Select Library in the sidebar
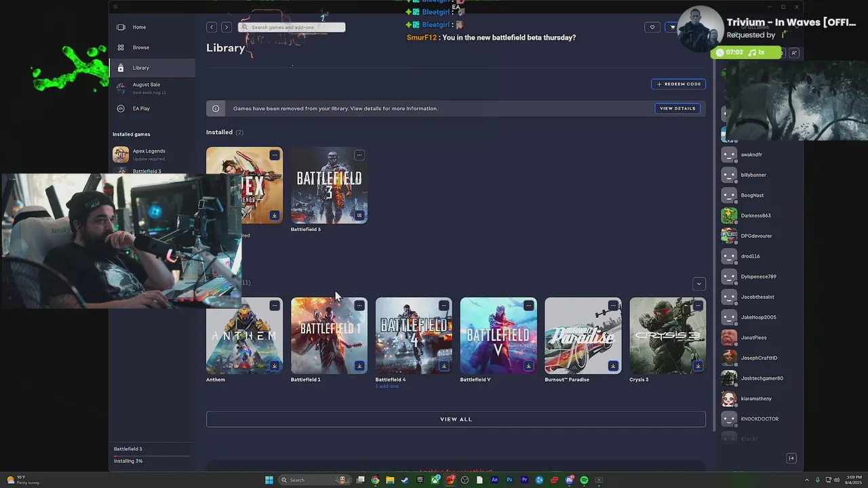This screenshot has width=868, height=488. coord(152,68)
